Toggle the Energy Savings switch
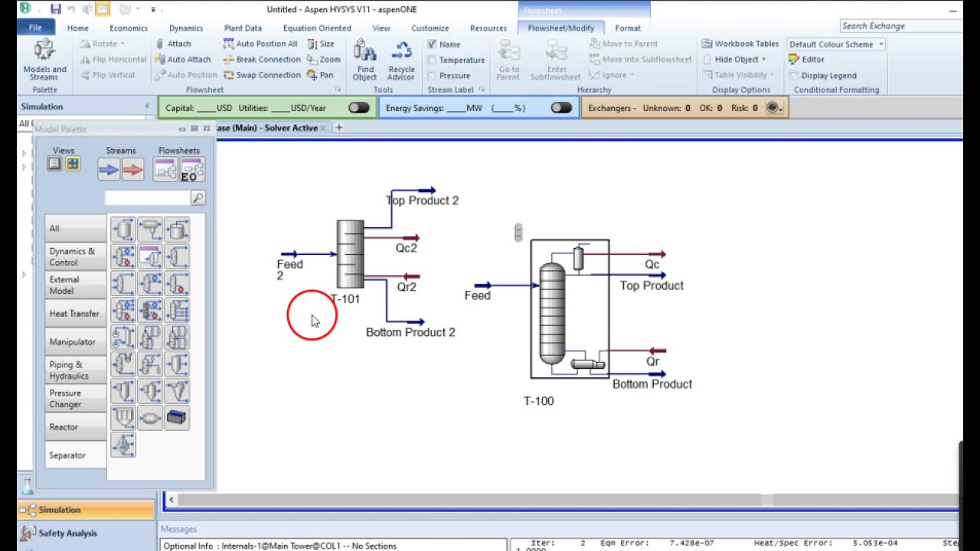980x551 pixels. [561, 108]
